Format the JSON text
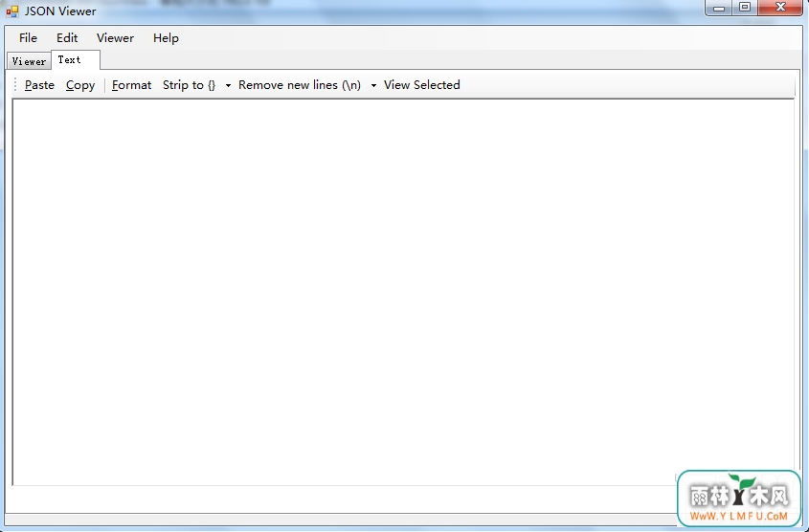This screenshot has width=809, height=532. point(131,85)
